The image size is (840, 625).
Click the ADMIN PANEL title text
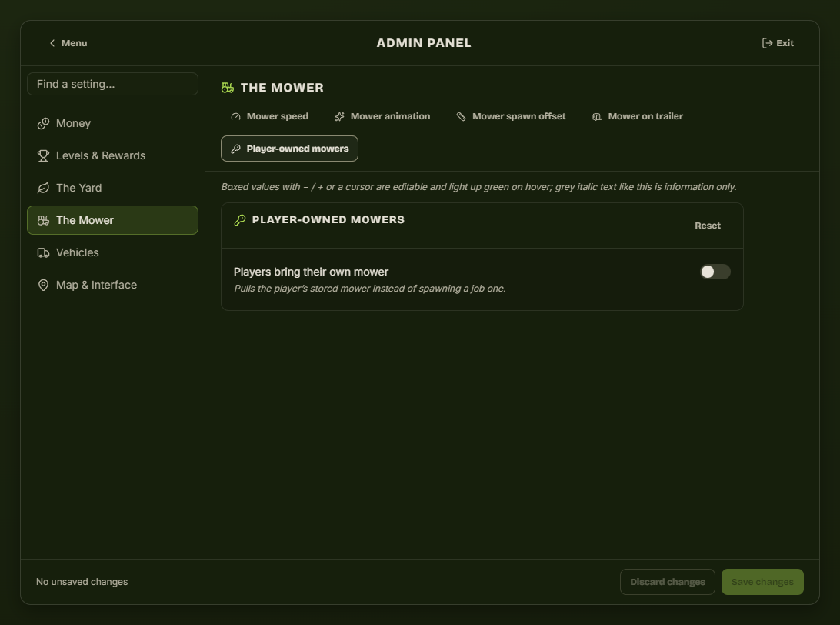[x=424, y=43]
